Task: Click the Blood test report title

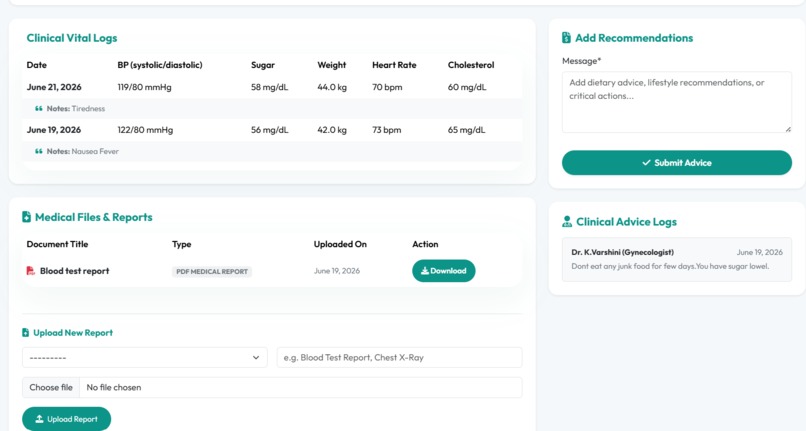Action: [x=75, y=271]
